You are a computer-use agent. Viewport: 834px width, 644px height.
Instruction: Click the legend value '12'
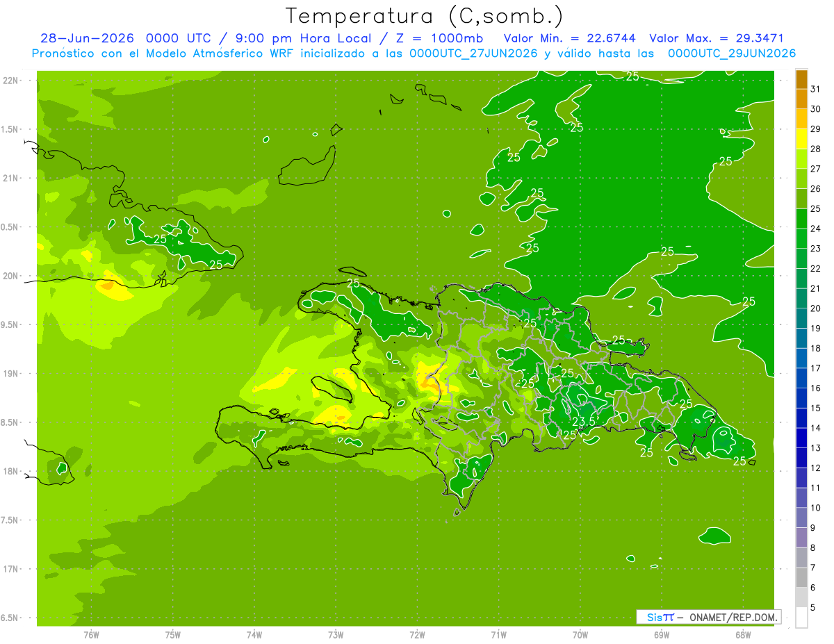tap(815, 468)
